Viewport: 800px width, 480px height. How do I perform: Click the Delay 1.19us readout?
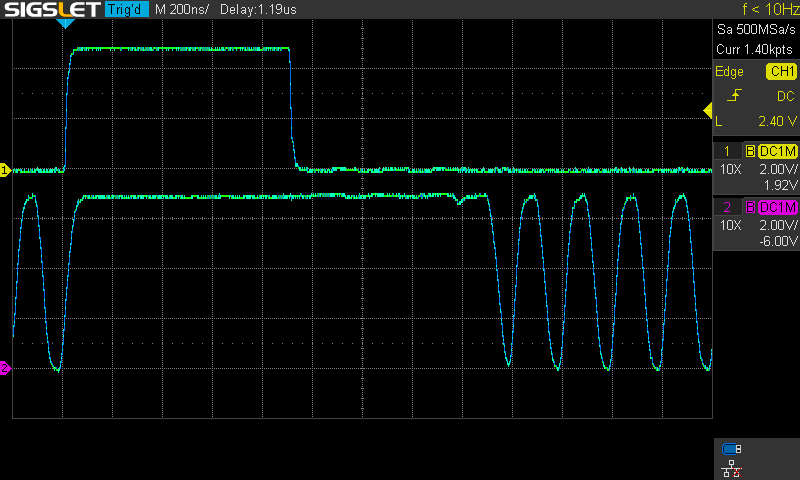[262, 10]
